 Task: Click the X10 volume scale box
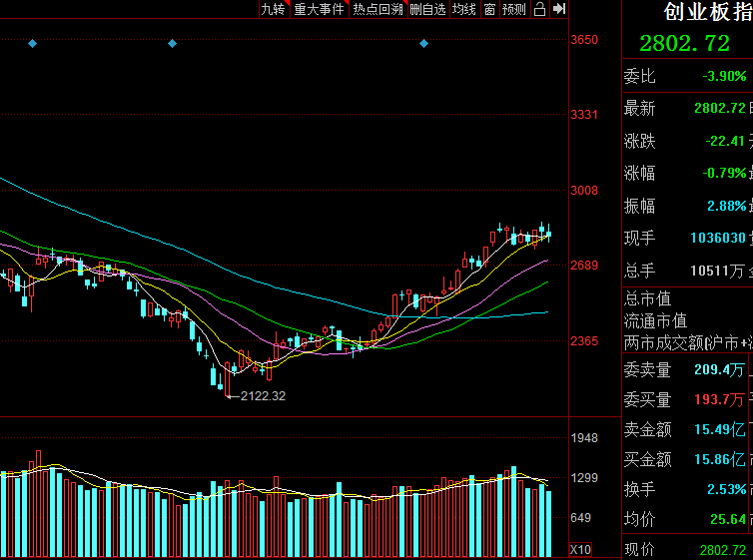click(x=580, y=549)
